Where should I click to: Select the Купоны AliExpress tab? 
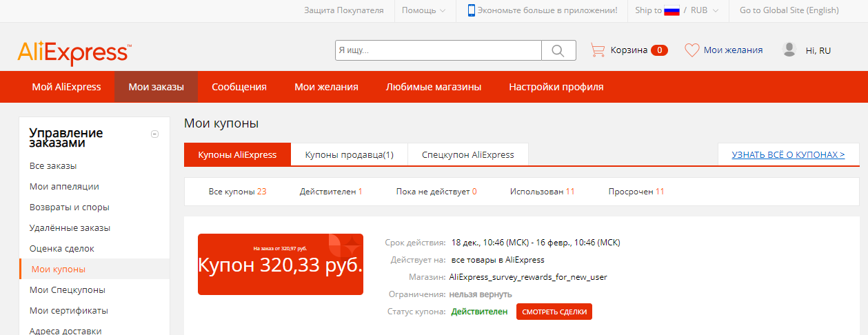[237, 154]
